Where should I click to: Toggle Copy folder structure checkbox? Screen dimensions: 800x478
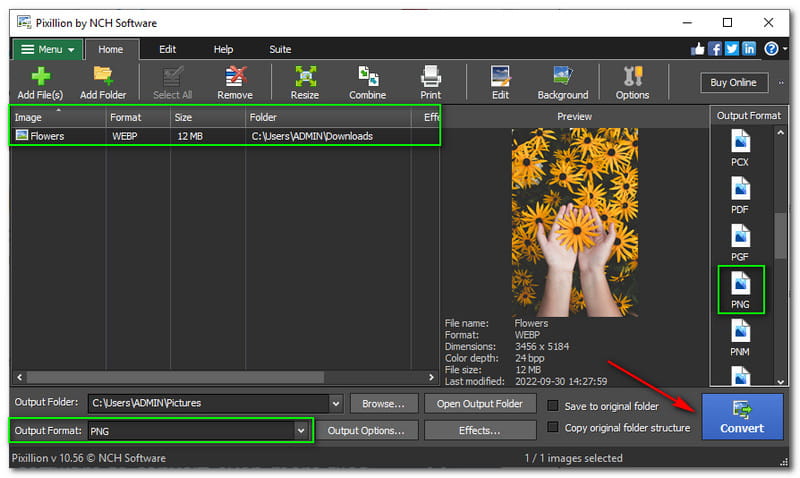[x=554, y=428]
